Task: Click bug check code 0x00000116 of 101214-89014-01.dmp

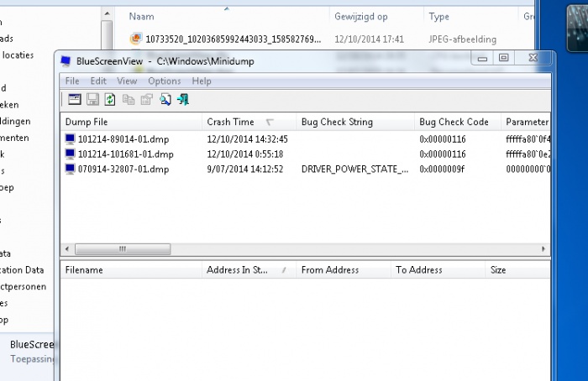Action: (x=443, y=139)
